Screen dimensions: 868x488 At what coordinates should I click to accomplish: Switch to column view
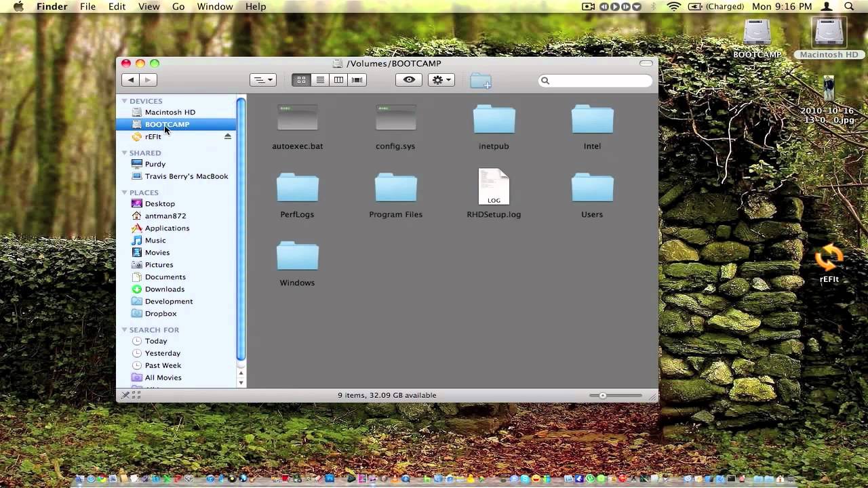(338, 80)
